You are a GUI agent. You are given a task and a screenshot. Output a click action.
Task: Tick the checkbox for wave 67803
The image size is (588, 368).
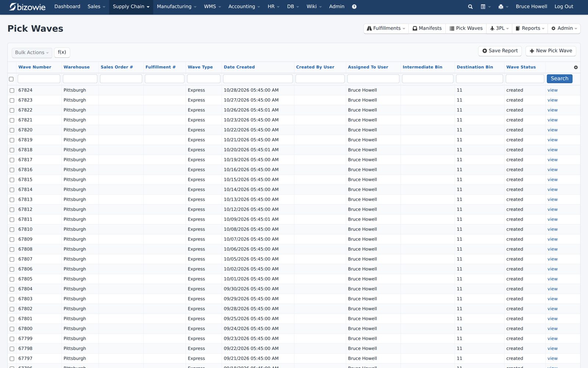pyautogui.click(x=12, y=299)
